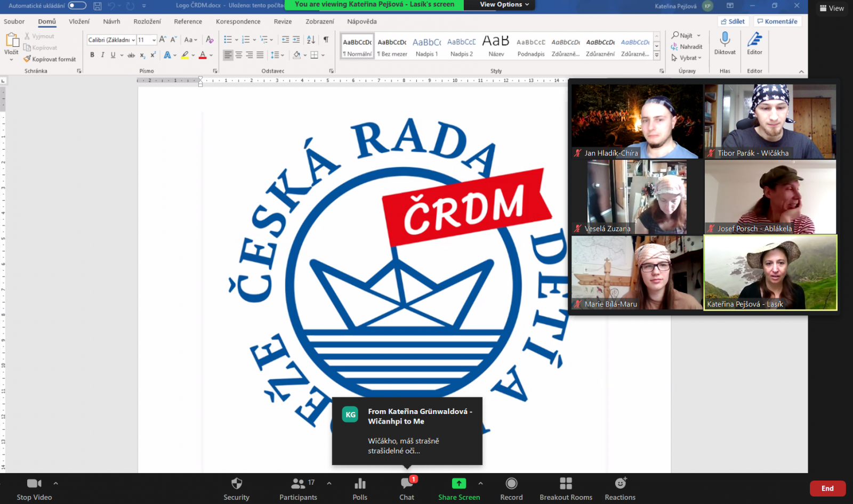This screenshot has height=504, width=853.
Task: Click font color red A swatch
Action: click(x=203, y=55)
